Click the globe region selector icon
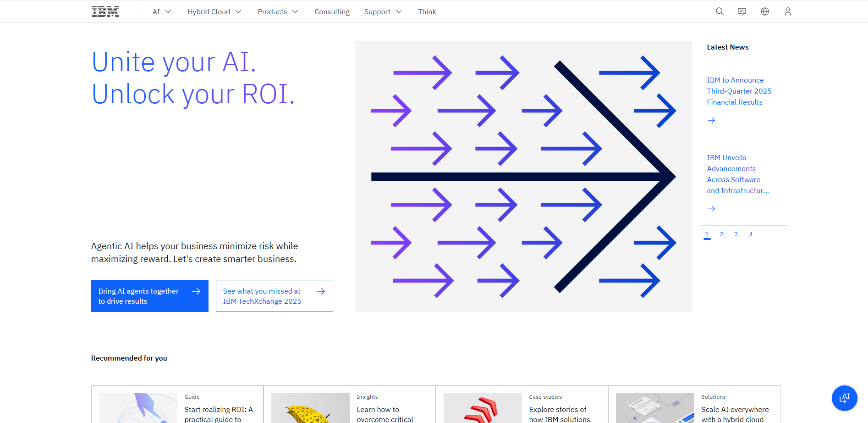Viewport: 868px width, 423px height. click(x=765, y=11)
